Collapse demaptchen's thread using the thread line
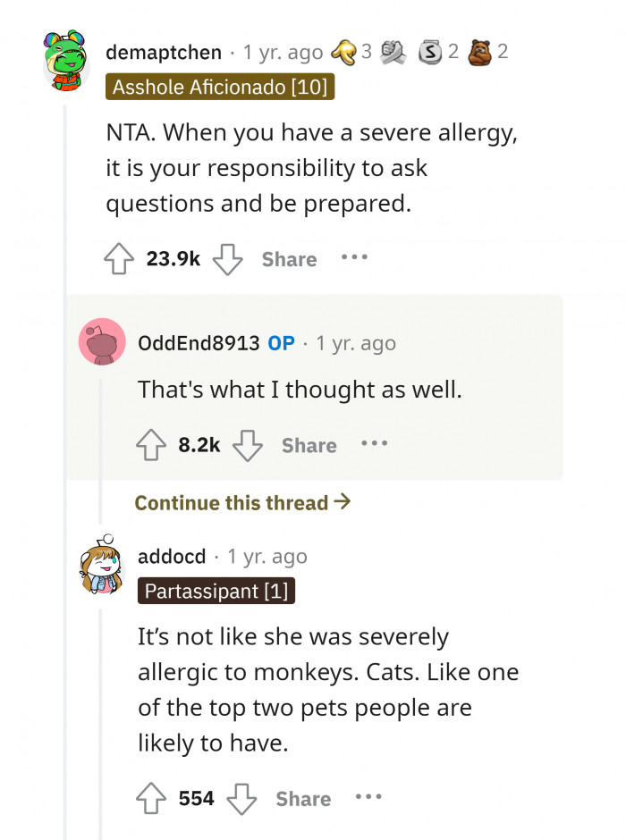626x840 pixels. (x=63, y=357)
